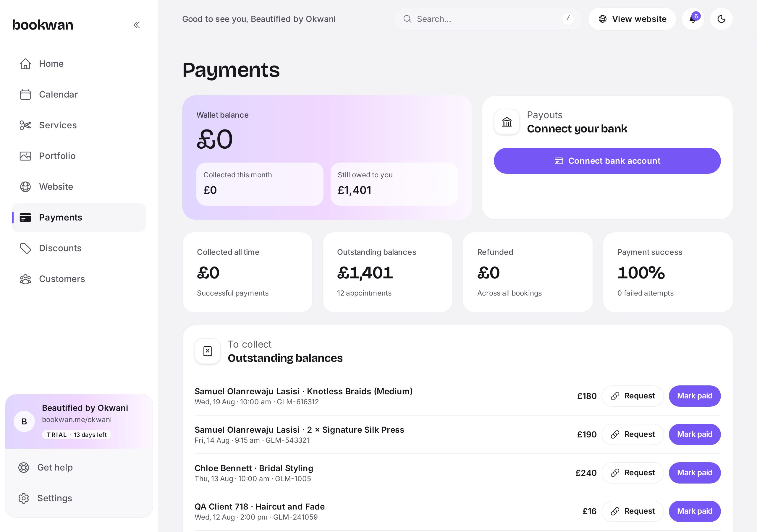
Task: Click the Calendar icon in sidebar
Action: click(x=25, y=95)
